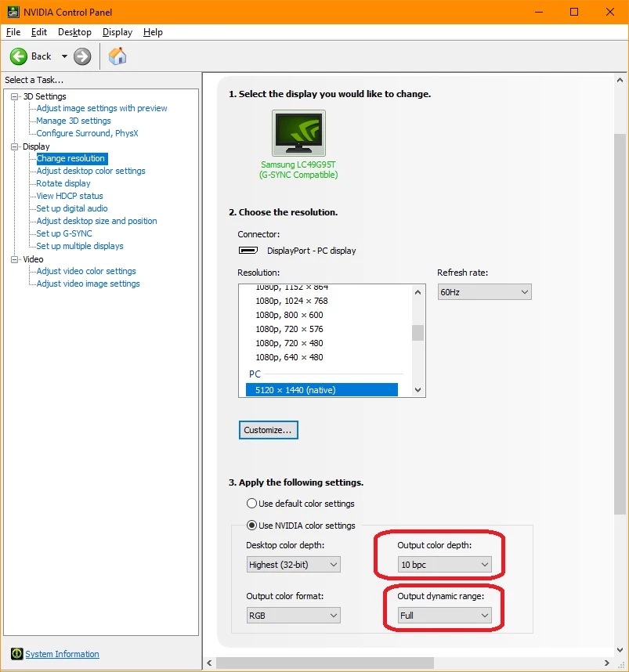Select resolution 1080p, 640 × 480

click(289, 357)
